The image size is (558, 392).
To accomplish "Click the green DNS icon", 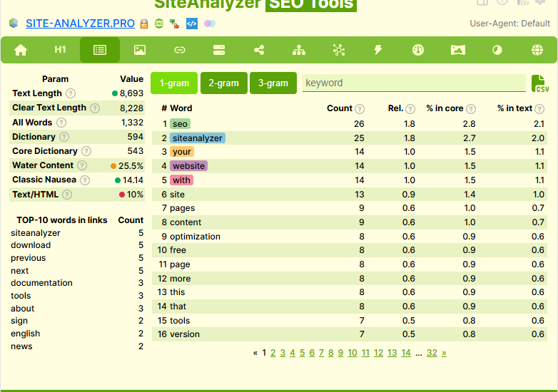I will click(159, 24).
